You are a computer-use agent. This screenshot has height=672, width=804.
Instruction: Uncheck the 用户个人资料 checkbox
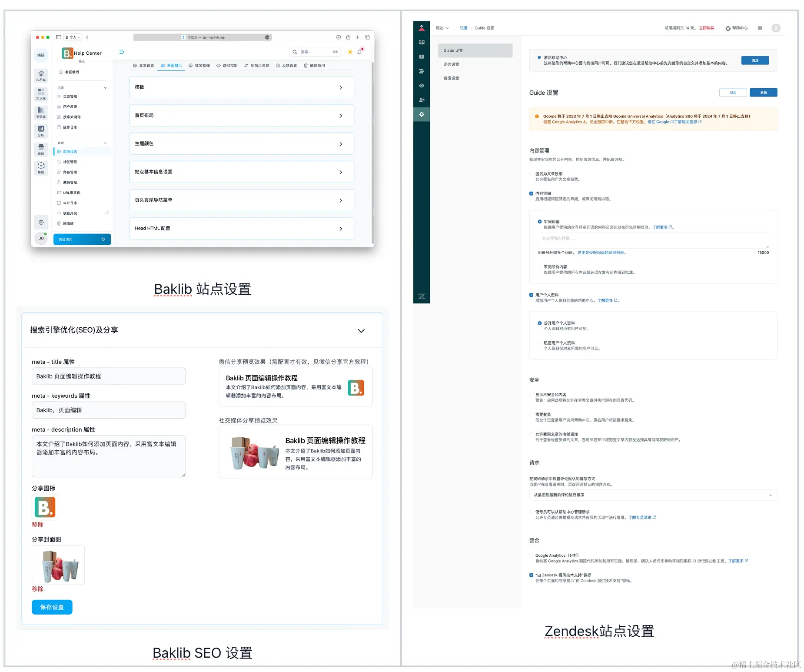click(531, 295)
